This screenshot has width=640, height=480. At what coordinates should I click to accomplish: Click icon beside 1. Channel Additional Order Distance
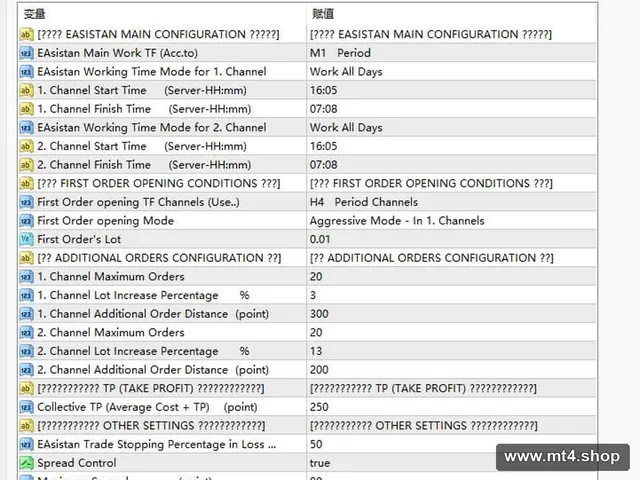coord(26,314)
